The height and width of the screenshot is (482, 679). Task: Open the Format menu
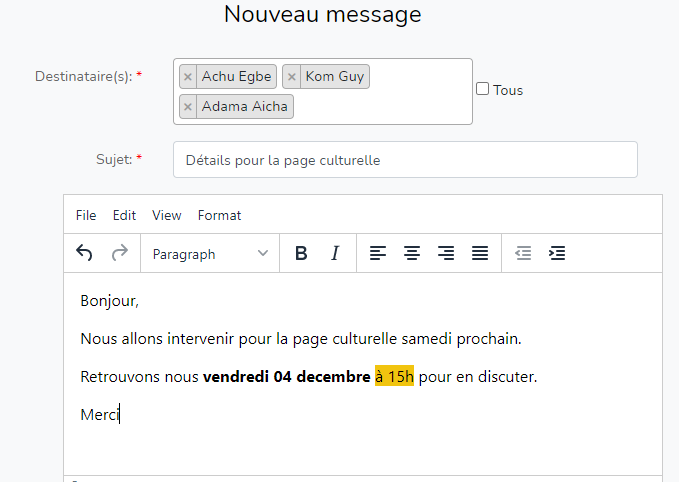pyautogui.click(x=220, y=215)
